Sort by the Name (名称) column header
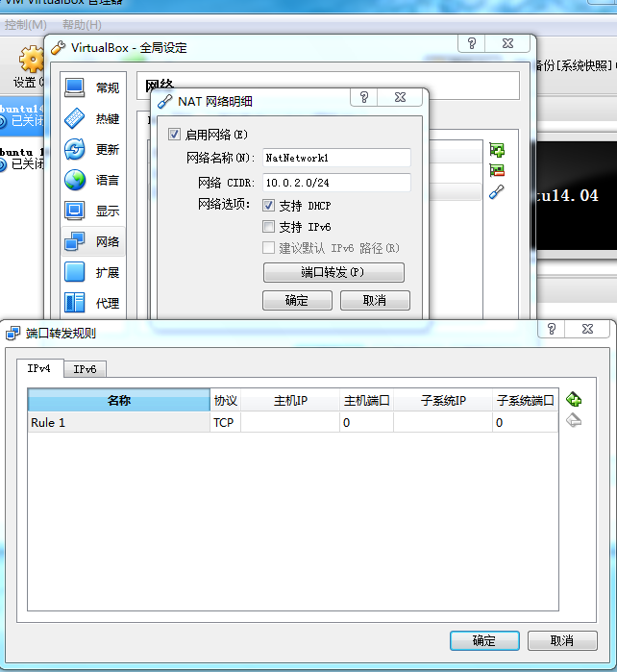 pos(118,400)
